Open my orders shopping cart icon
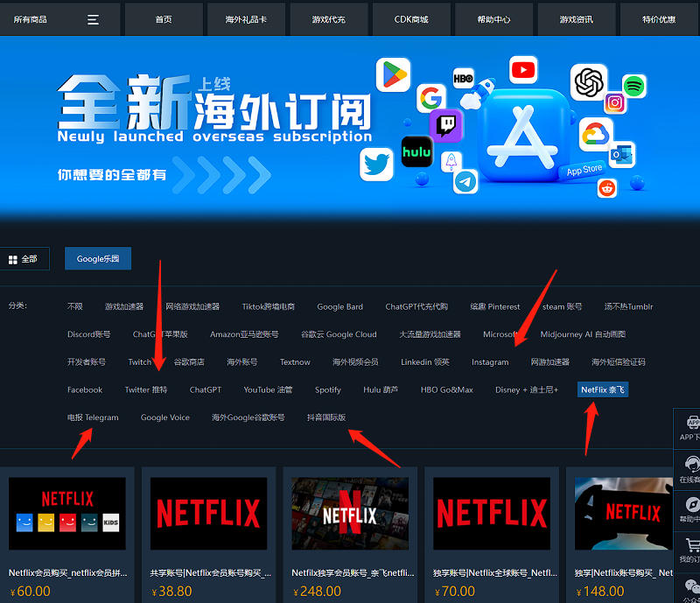This screenshot has height=603, width=700. pos(693,545)
